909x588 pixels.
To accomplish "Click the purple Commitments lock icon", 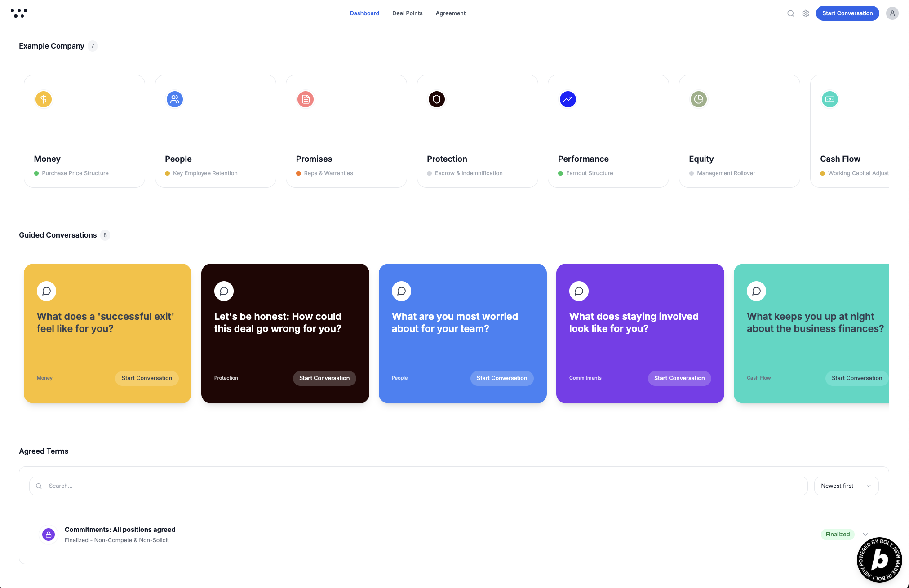I will [x=49, y=535].
